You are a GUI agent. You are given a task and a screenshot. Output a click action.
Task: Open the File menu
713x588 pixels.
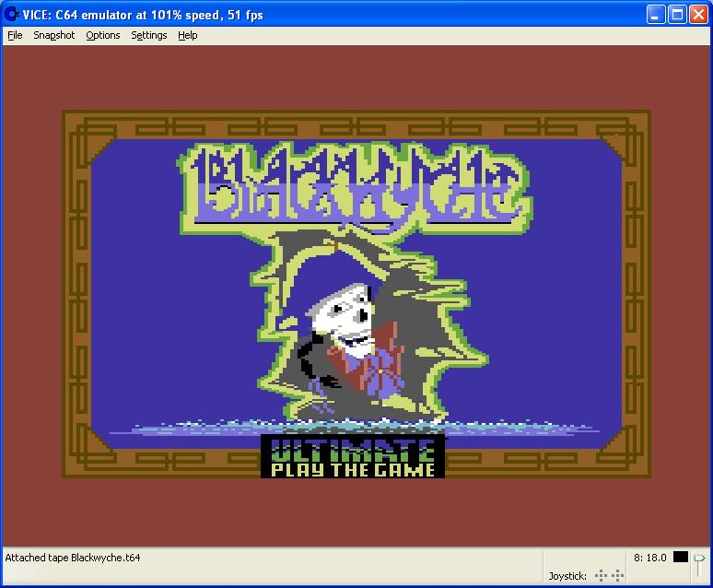[x=15, y=35]
